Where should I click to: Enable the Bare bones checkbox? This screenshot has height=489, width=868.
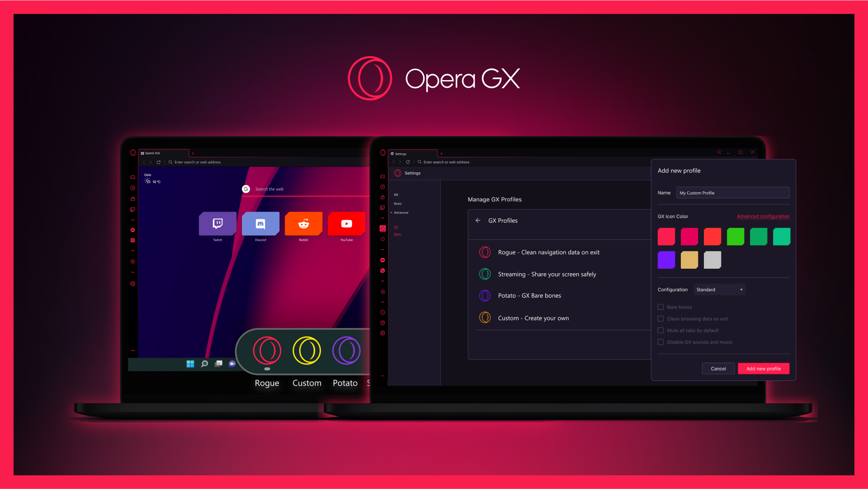pyautogui.click(x=660, y=307)
